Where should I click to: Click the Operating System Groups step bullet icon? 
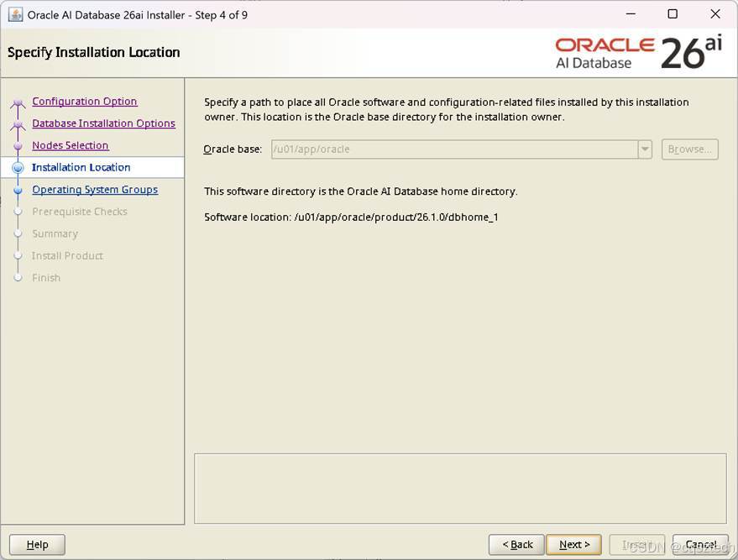click(18, 190)
